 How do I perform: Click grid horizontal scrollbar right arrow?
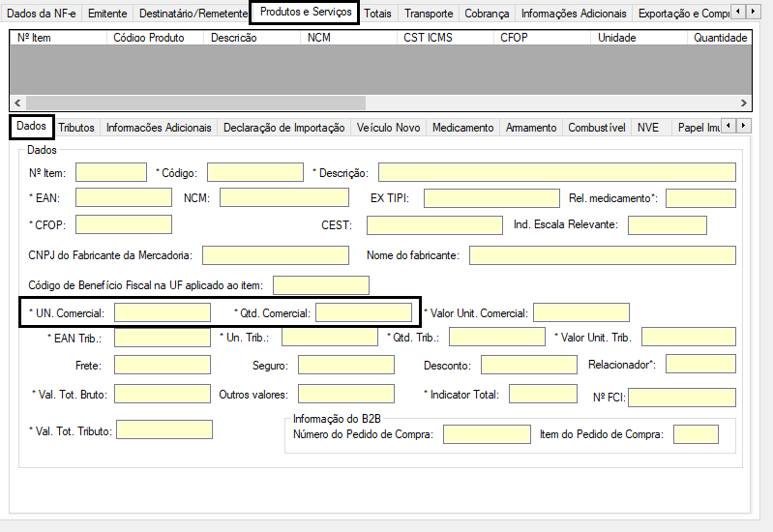click(x=743, y=103)
